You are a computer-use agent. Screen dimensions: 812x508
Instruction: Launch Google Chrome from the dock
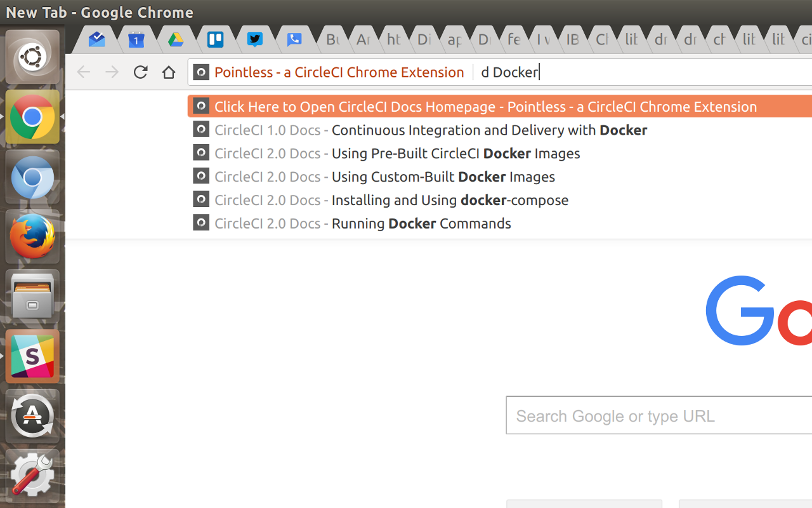pos(32,117)
